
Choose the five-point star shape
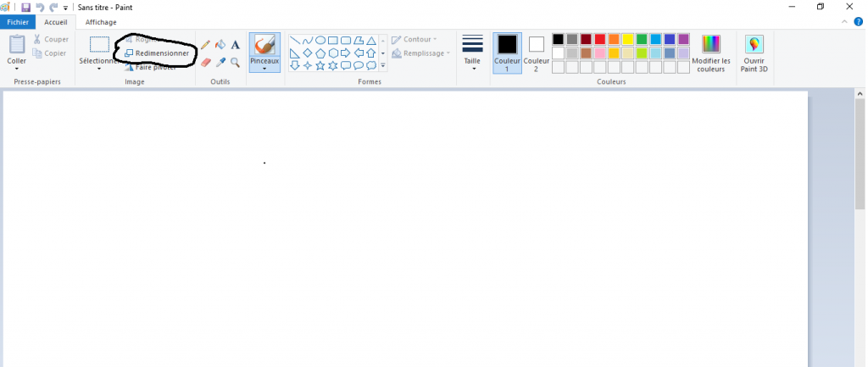click(x=320, y=65)
